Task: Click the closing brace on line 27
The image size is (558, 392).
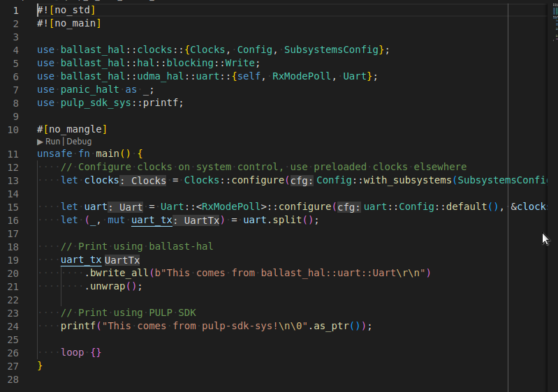Action: coord(40,365)
